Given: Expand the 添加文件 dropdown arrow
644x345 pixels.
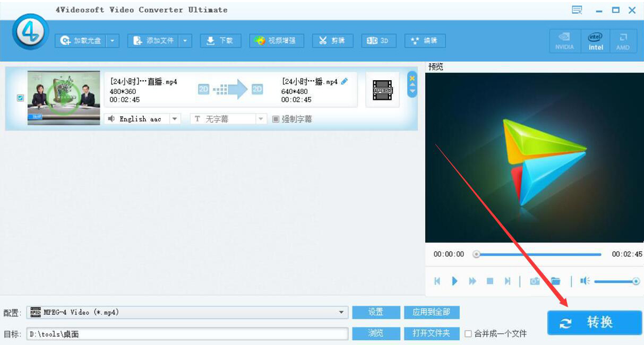Looking at the screenshot, I should 185,41.
